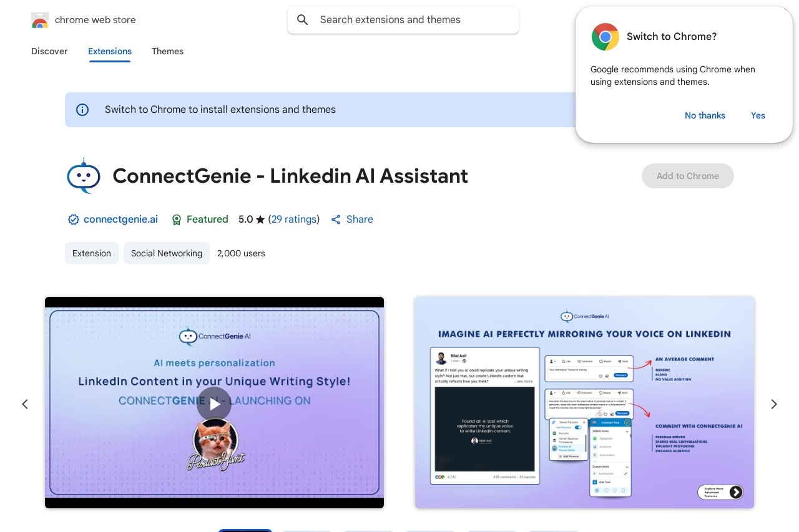
Task: Click the info icon in the blue banner
Action: [x=82, y=110]
